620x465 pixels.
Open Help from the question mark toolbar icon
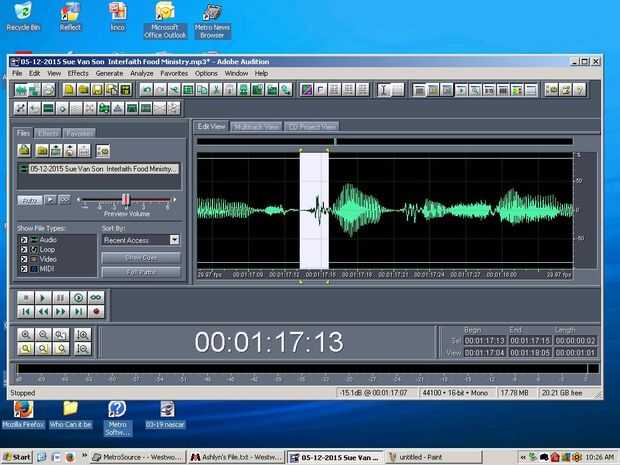coord(579,90)
